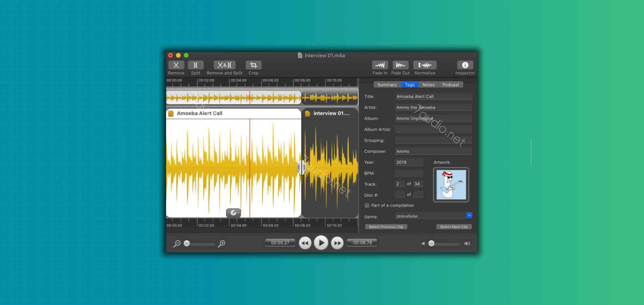Click the interview 01 clip file icon

click(x=307, y=114)
